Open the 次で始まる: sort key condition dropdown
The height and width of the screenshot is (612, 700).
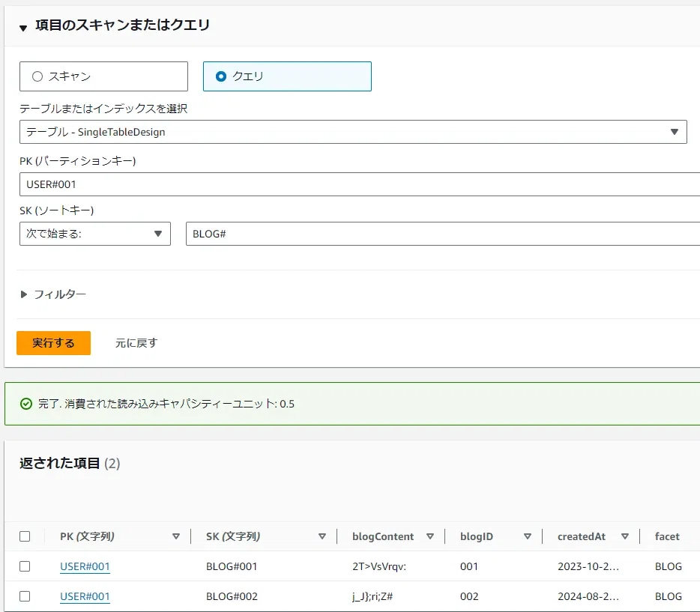point(95,234)
